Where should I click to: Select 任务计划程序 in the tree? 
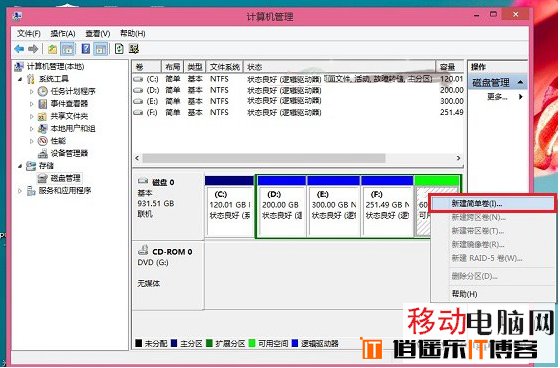click(73, 91)
